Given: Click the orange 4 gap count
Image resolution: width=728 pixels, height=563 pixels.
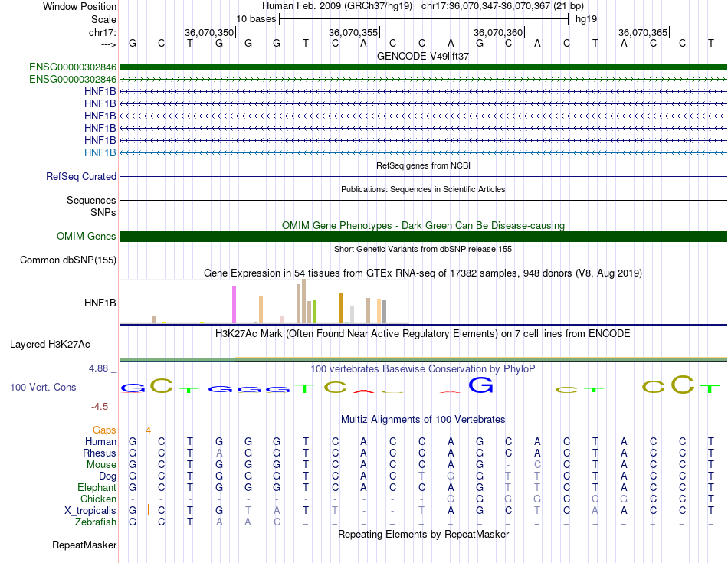Looking at the screenshot, I should pos(148,430).
